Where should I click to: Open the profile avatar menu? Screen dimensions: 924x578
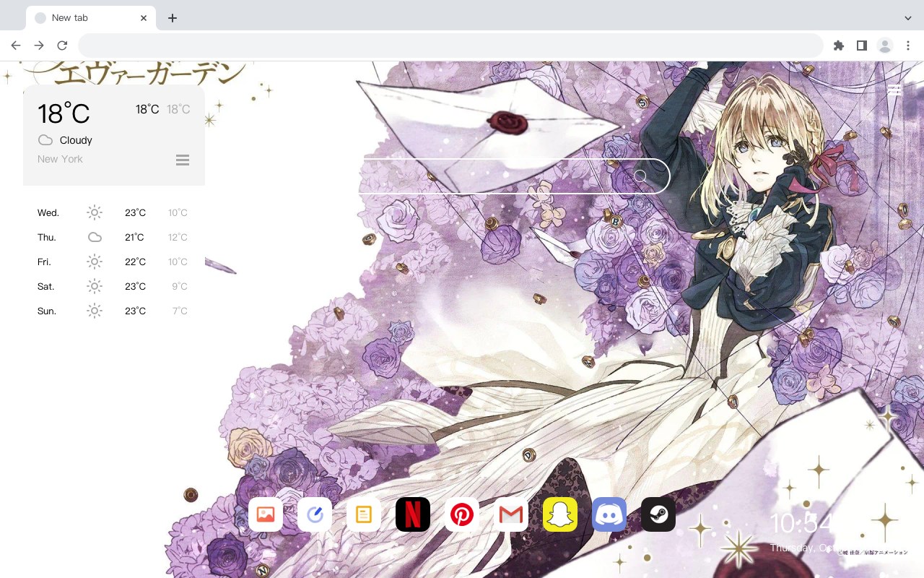point(885,46)
